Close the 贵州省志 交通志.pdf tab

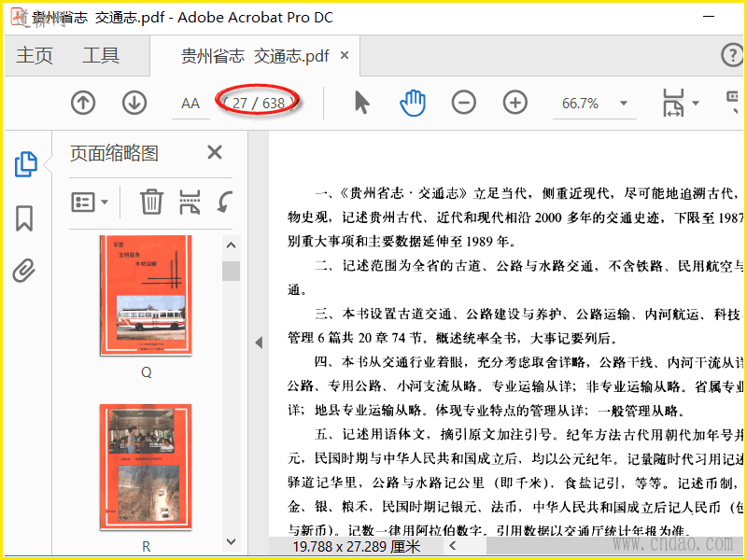pos(345,56)
